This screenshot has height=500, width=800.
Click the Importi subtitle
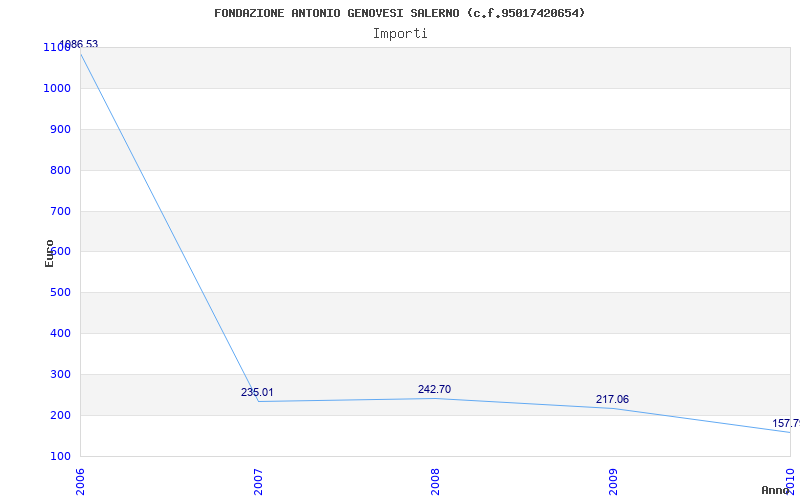[400, 34]
